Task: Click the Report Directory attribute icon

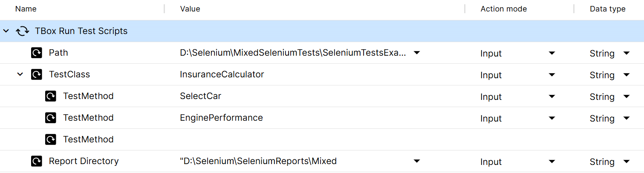Action: pyautogui.click(x=37, y=161)
